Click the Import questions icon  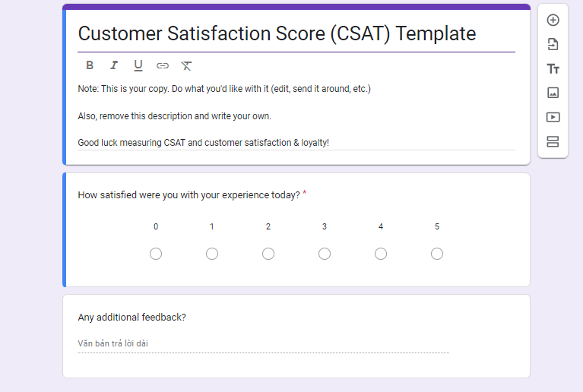[x=553, y=44]
